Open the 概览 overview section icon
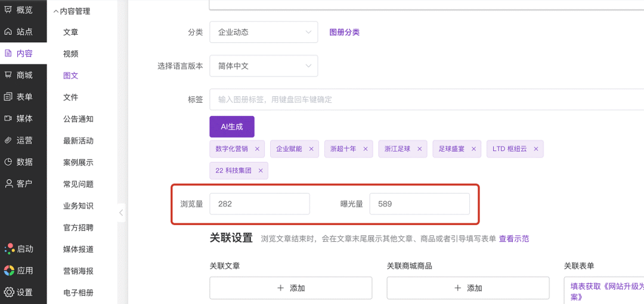644x304 pixels. point(8,10)
